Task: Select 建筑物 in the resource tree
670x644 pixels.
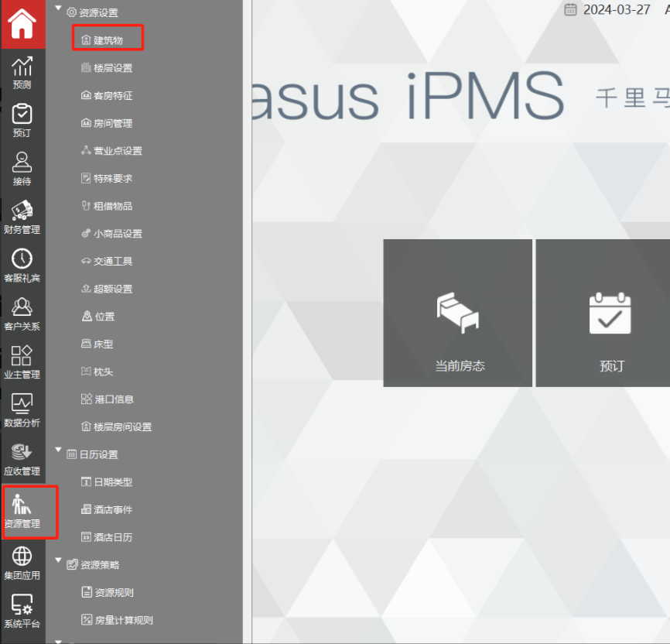Action: tap(108, 39)
